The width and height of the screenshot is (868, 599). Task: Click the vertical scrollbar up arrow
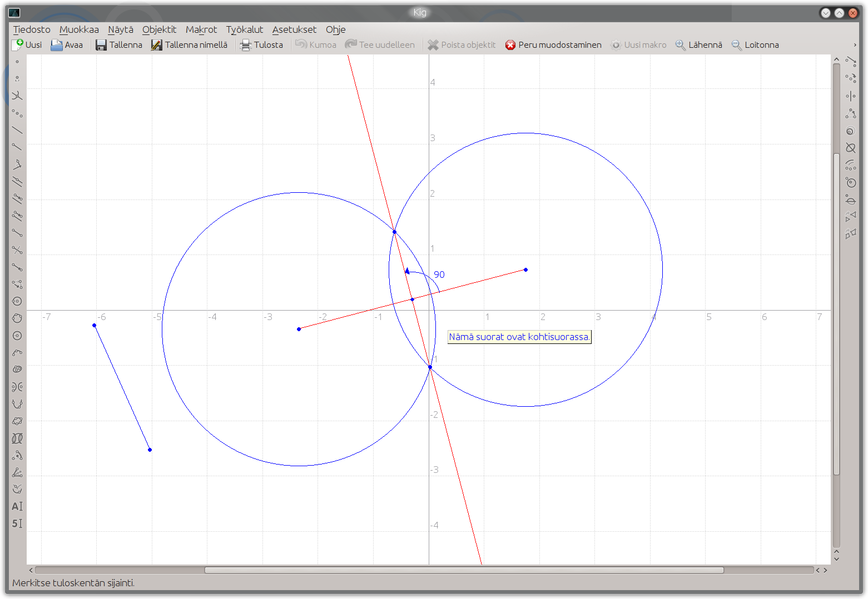pos(836,58)
